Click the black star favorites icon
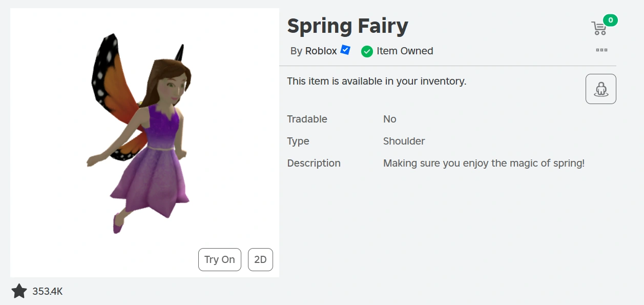The height and width of the screenshot is (305, 644). [x=19, y=291]
